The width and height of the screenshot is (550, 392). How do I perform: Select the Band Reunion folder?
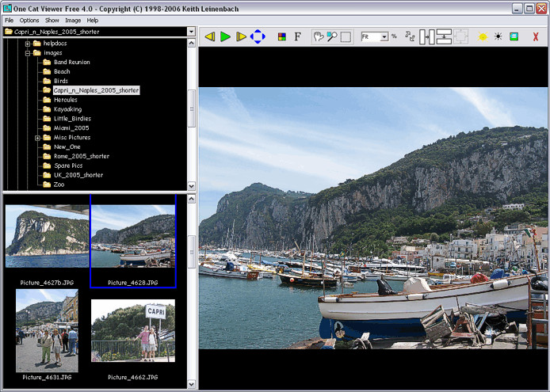point(71,62)
